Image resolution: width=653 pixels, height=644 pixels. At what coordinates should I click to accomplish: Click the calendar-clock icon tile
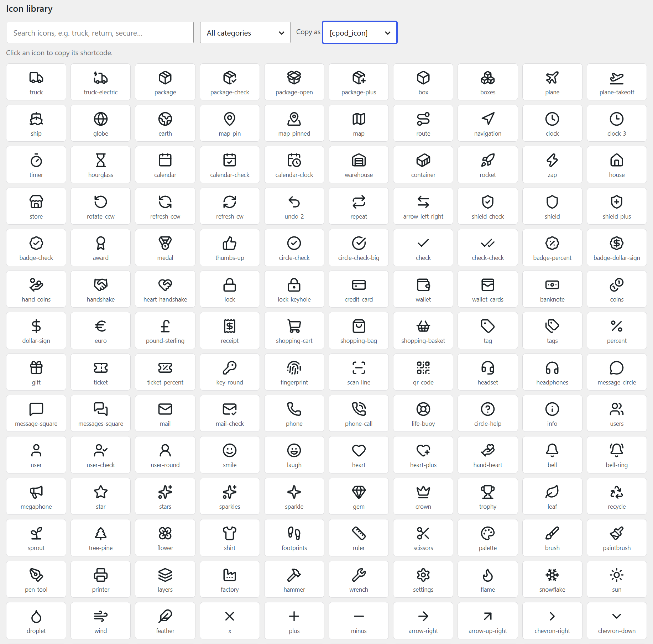point(294,165)
